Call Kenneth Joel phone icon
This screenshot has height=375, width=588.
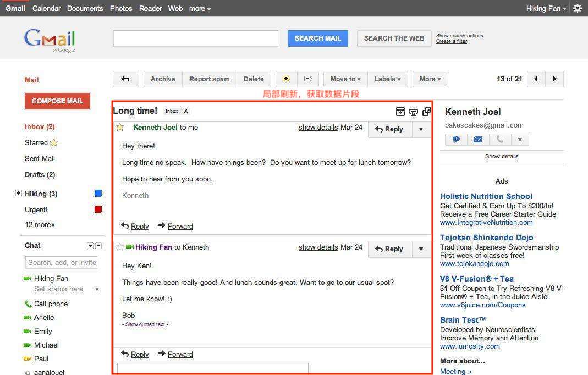pos(500,140)
